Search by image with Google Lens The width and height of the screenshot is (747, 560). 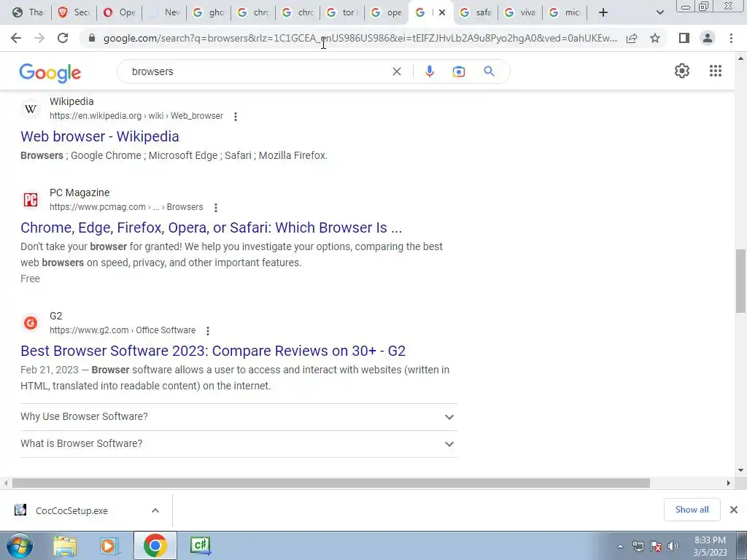point(458,71)
